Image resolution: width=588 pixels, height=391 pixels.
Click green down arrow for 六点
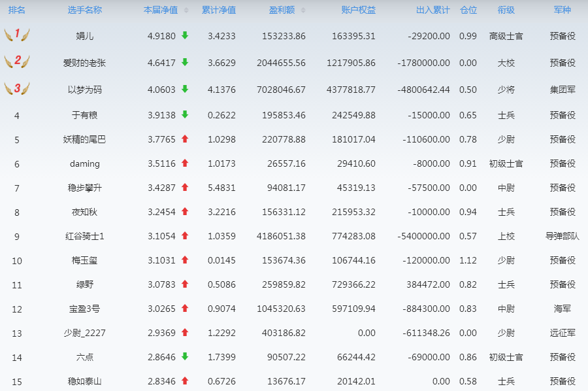185,356
